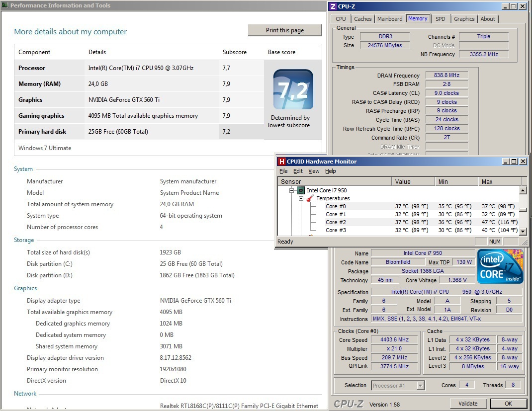Click the Memory Type DDR3 field
The height and width of the screenshot is (411, 532).
tap(385, 36)
